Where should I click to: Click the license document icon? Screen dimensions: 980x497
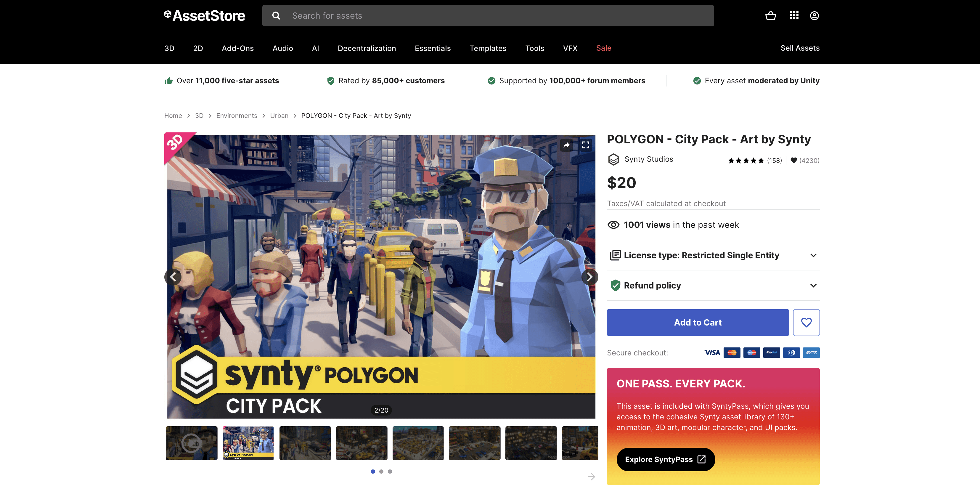tap(615, 255)
